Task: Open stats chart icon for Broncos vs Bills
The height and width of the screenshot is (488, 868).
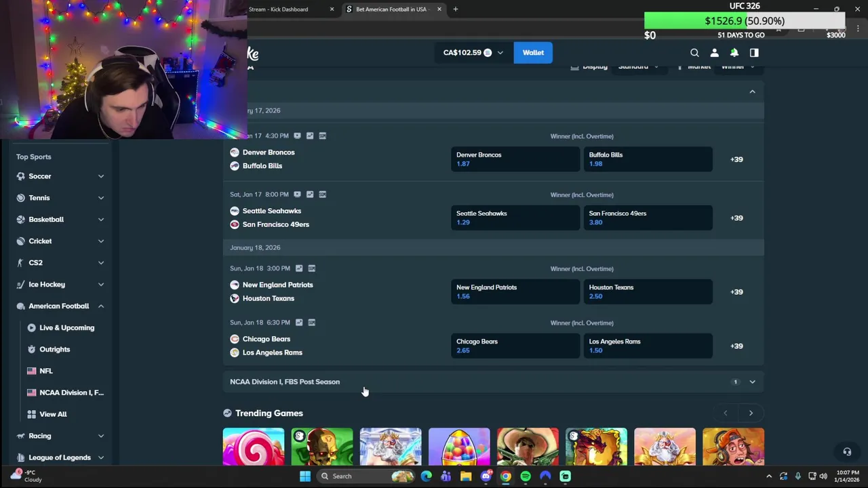Action: [310, 136]
